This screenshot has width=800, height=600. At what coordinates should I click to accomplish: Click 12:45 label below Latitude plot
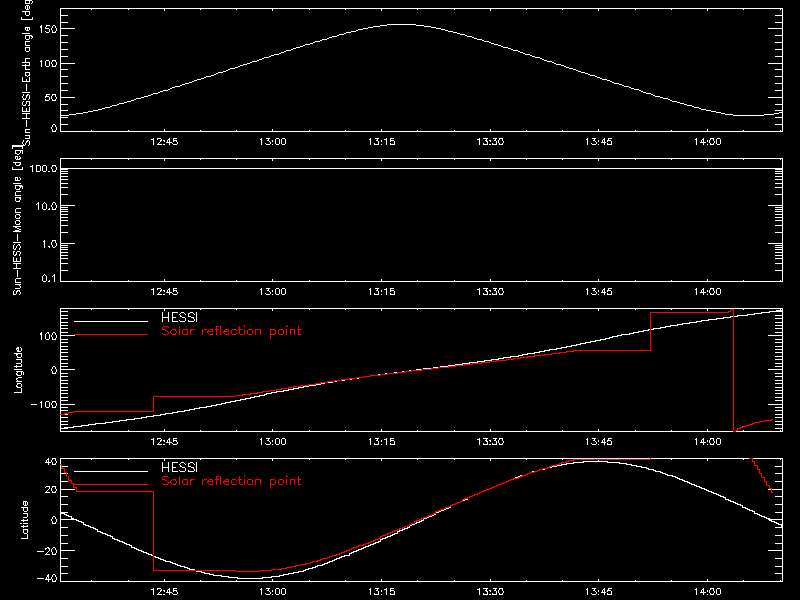point(164,592)
